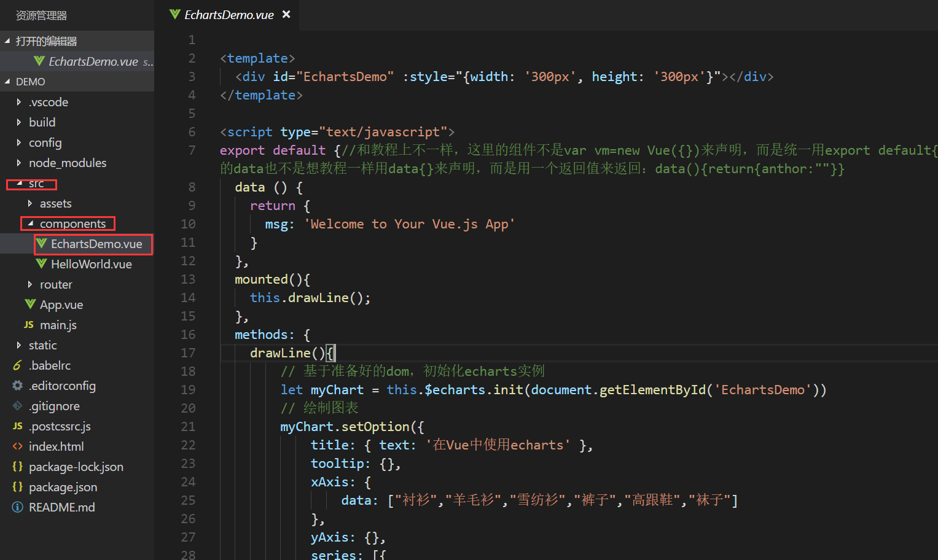The height and width of the screenshot is (560, 938).
Task: Select the build folder label
Action: click(x=42, y=122)
